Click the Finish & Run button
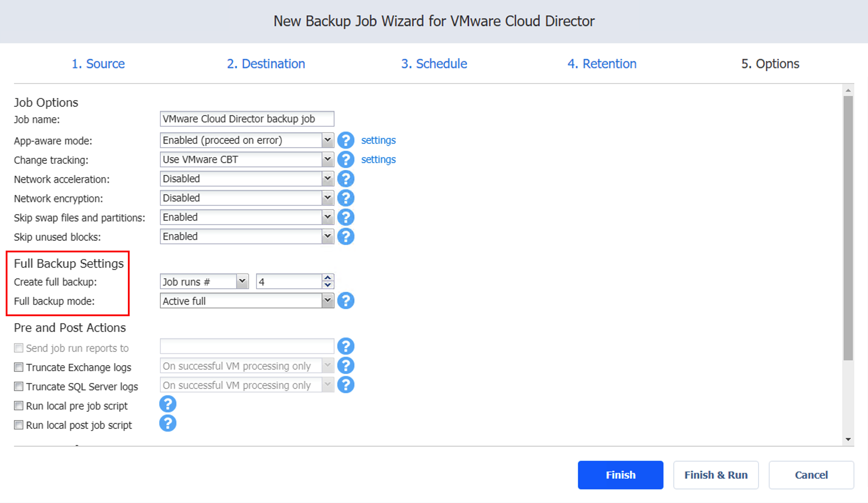The image size is (868, 503). 716,475
